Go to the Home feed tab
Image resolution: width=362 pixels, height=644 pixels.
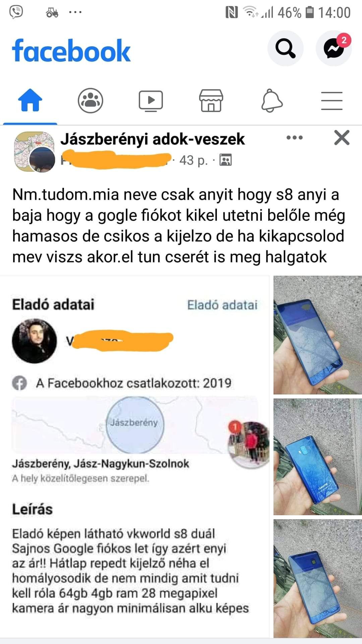(x=30, y=100)
